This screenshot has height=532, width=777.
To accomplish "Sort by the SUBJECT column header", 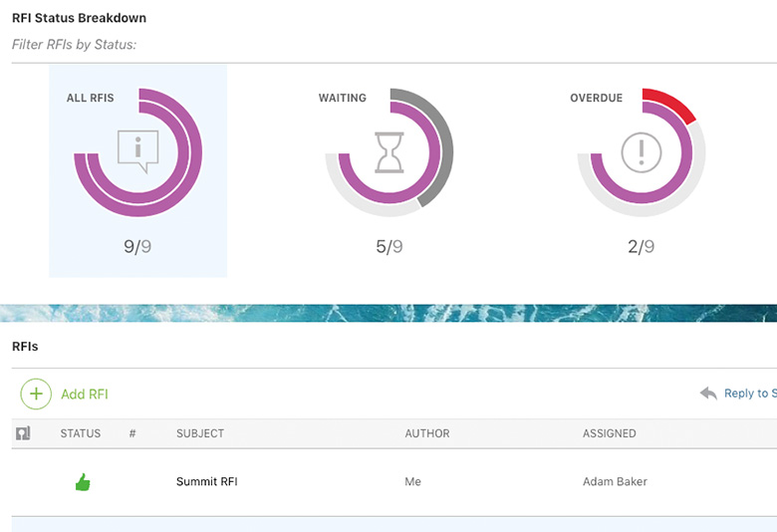I will coord(200,433).
